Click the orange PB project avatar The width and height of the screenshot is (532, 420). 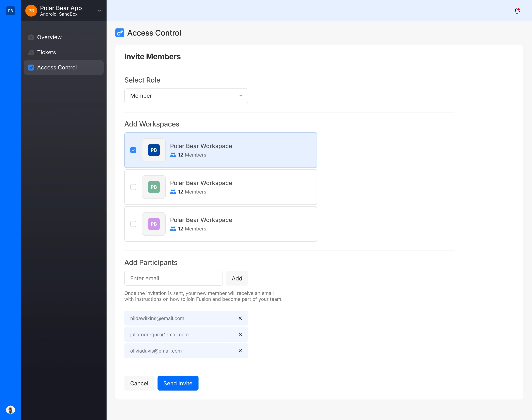(x=31, y=11)
